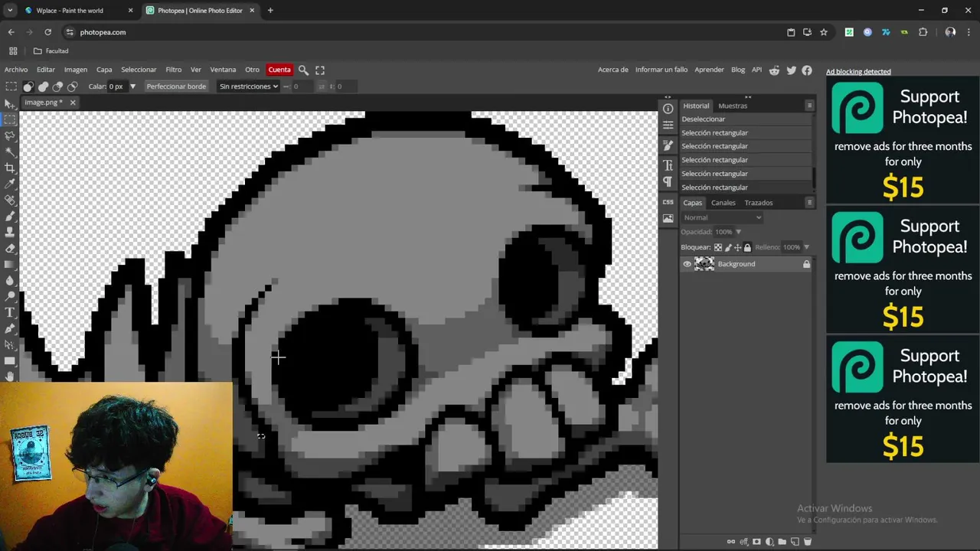Select the Magic Wand tool

tap(10, 152)
